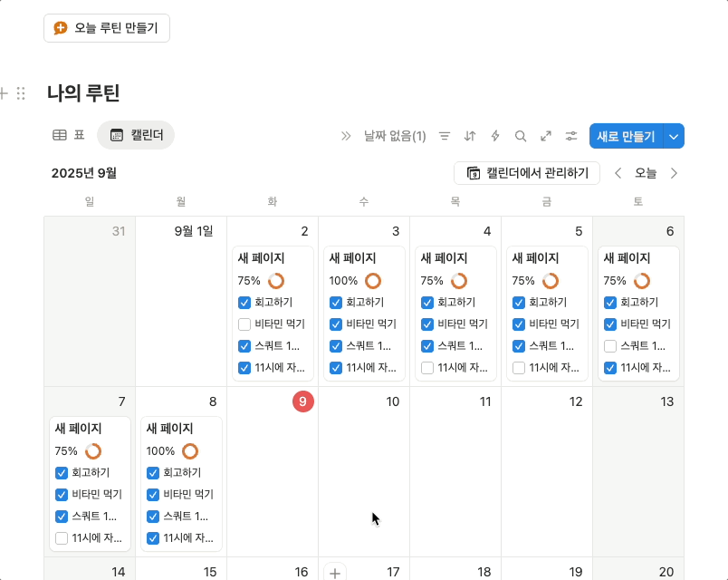The height and width of the screenshot is (580, 728).
Task: Go to previous month with left chevron
Action: tap(618, 173)
